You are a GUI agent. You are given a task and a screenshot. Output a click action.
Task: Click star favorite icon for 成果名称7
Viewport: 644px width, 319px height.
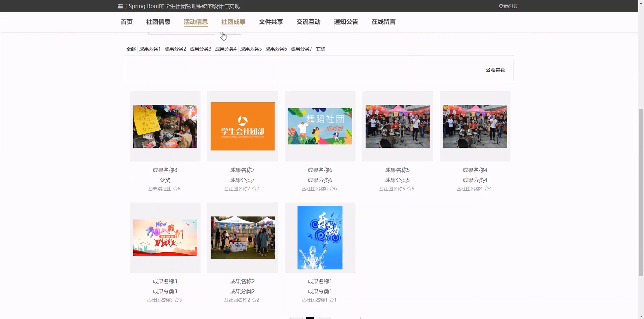(254, 189)
